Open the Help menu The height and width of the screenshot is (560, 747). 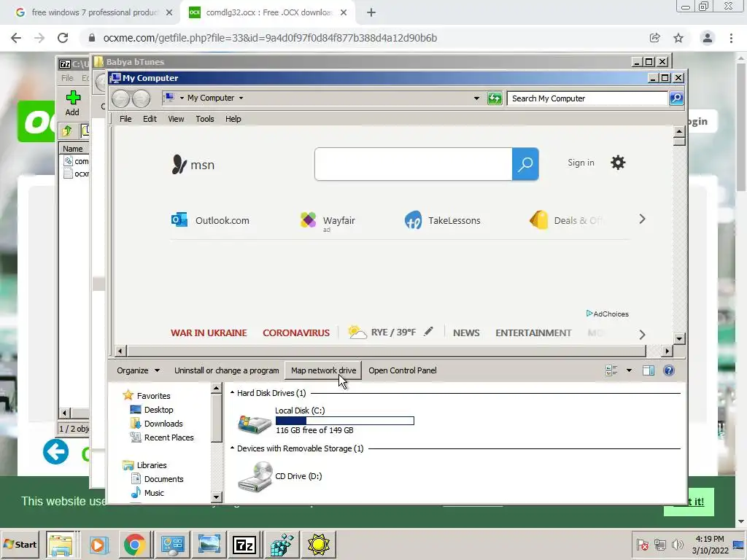coord(233,119)
